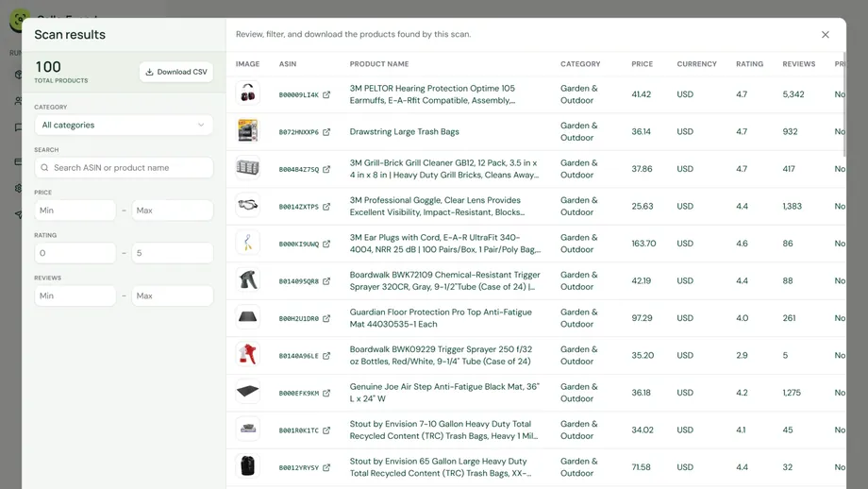Click rating value 4.0
Image resolution: width=868 pixels, height=489 pixels.
742,318
